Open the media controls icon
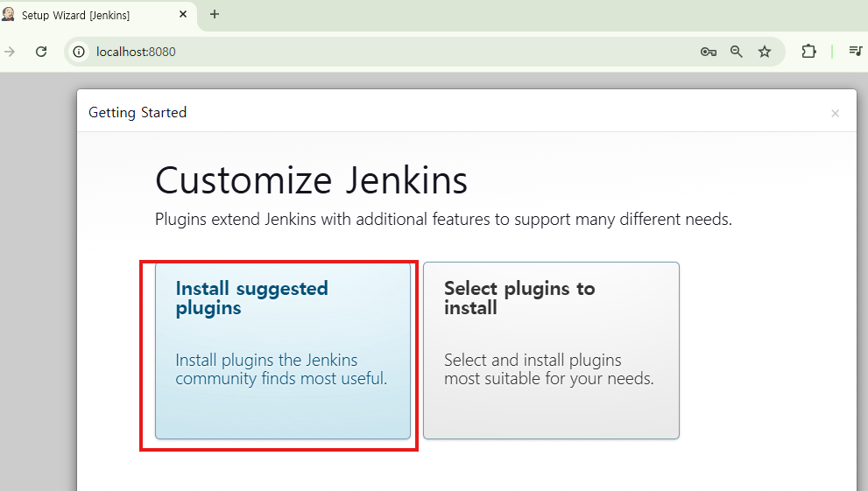868x491 pixels. tap(855, 52)
